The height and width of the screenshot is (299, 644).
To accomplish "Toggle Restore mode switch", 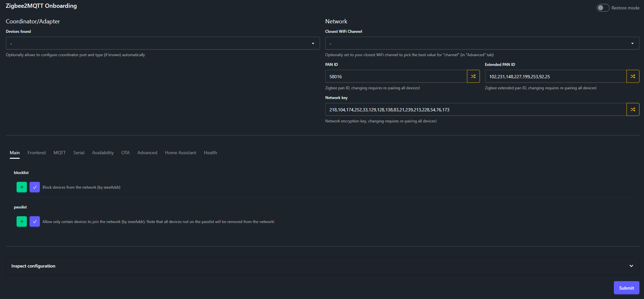I will coord(603,8).
